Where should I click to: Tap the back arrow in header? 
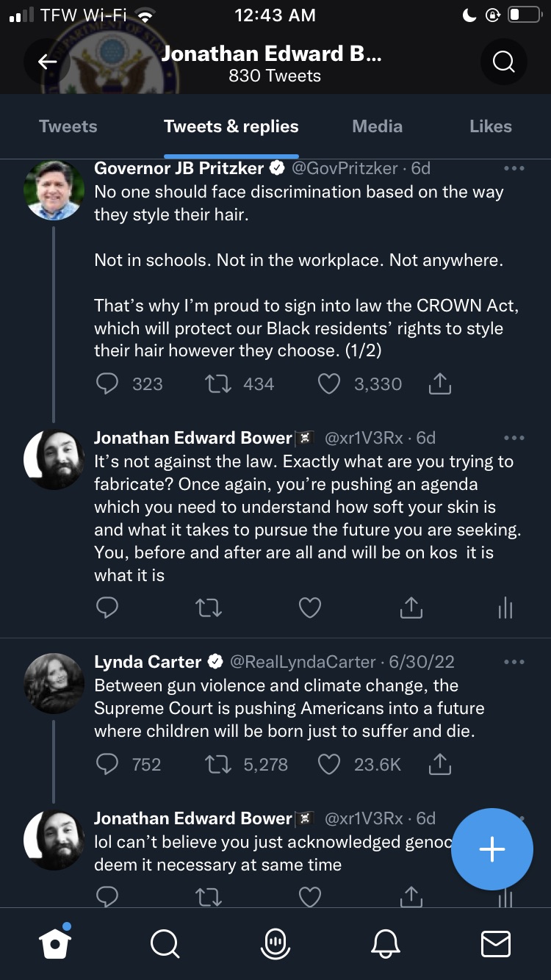(48, 62)
